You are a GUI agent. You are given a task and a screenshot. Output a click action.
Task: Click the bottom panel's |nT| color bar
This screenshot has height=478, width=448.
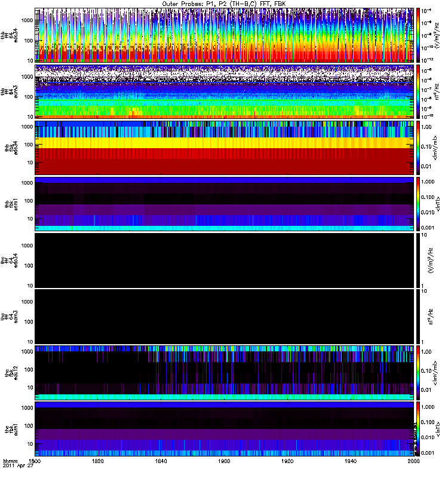tap(418, 429)
